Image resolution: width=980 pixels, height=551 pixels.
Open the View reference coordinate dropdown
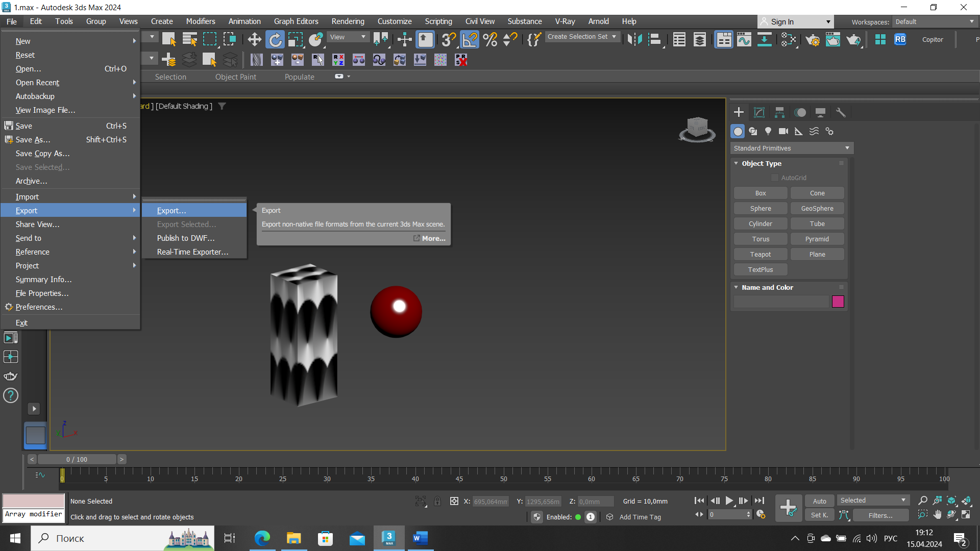(x=348, y=37)
